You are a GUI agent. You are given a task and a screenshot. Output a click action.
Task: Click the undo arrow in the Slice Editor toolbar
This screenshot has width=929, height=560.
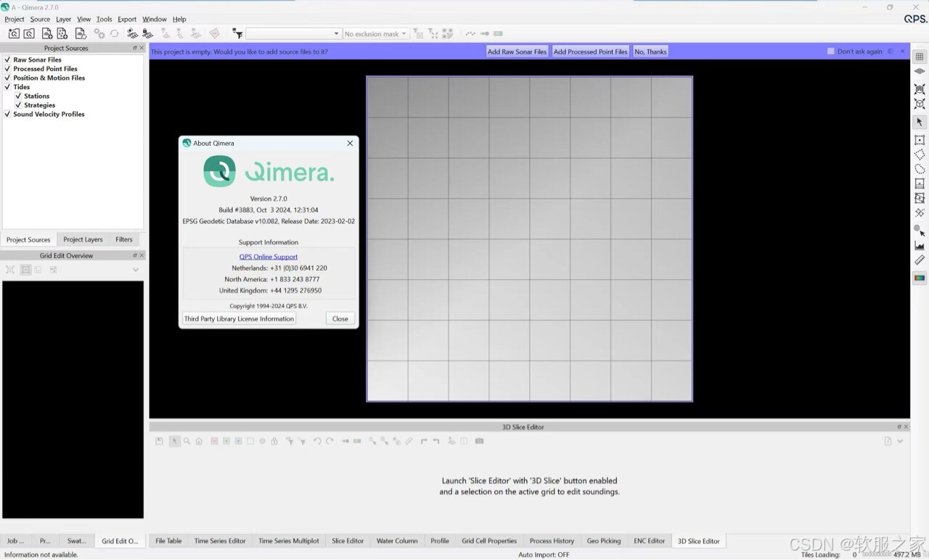(x=317, y=441)
